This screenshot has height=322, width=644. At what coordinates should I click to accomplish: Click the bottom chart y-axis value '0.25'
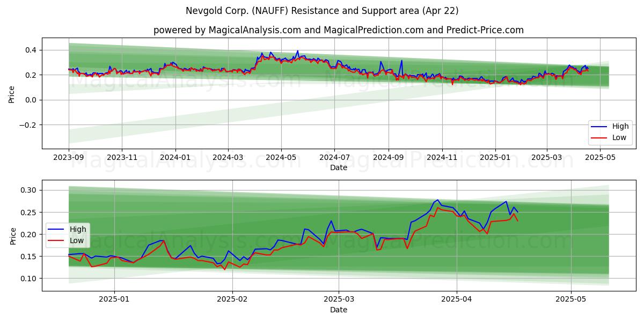click(28, 213)
